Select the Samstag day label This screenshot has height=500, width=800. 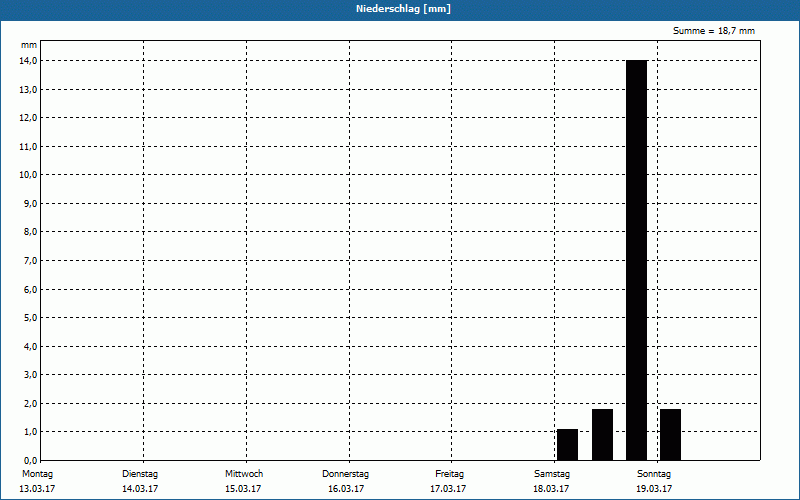[x=552, y=474]
